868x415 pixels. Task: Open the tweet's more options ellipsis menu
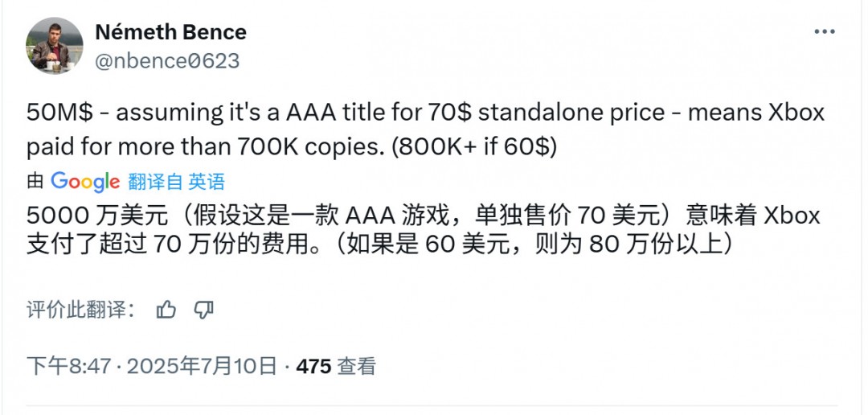[x=825, y=32]
